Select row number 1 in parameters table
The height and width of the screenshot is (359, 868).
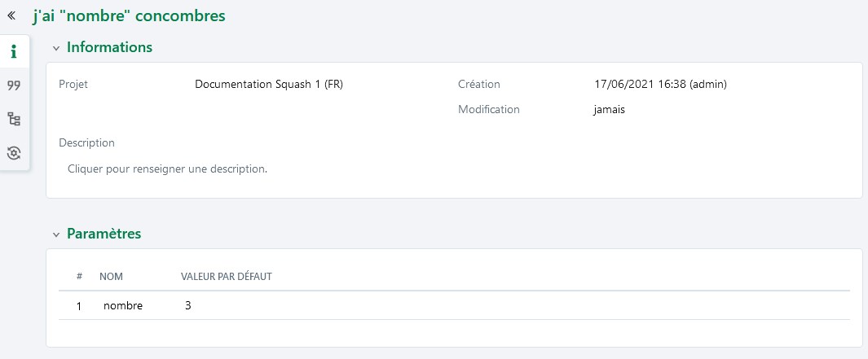click(x=79, y=306)
